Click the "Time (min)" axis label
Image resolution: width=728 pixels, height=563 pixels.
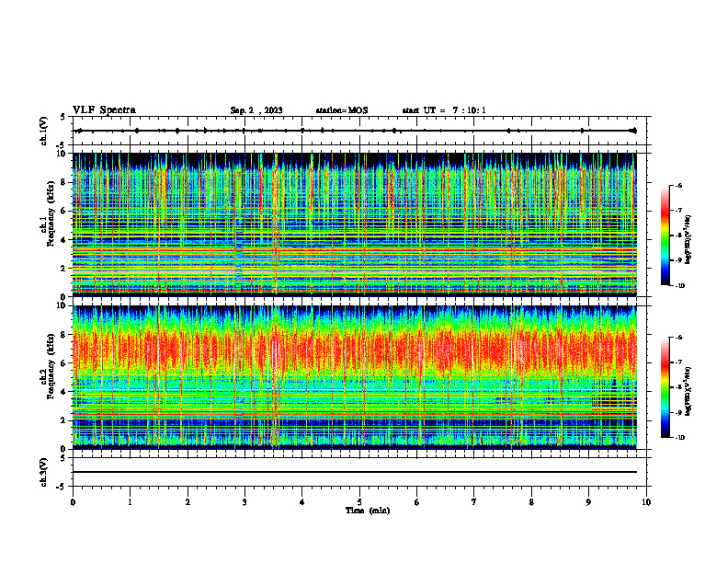click(x=368, y=511)
